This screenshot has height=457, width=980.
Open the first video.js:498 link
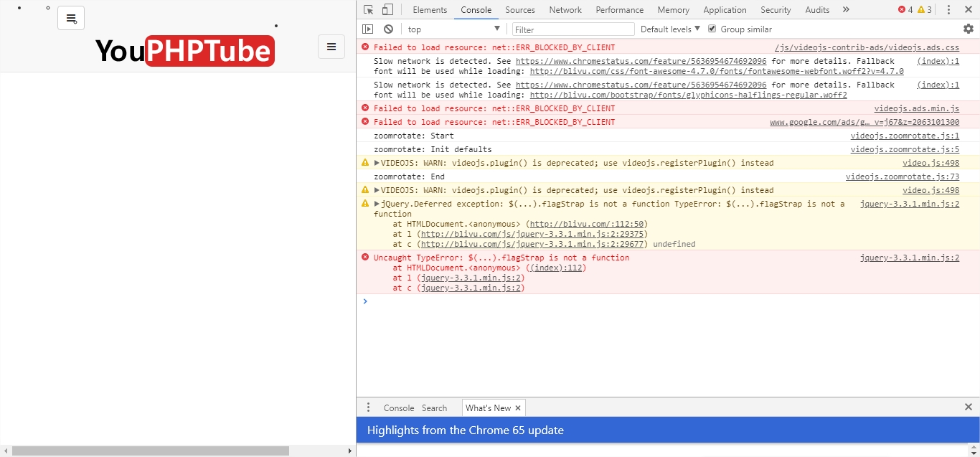pos(930,163)
